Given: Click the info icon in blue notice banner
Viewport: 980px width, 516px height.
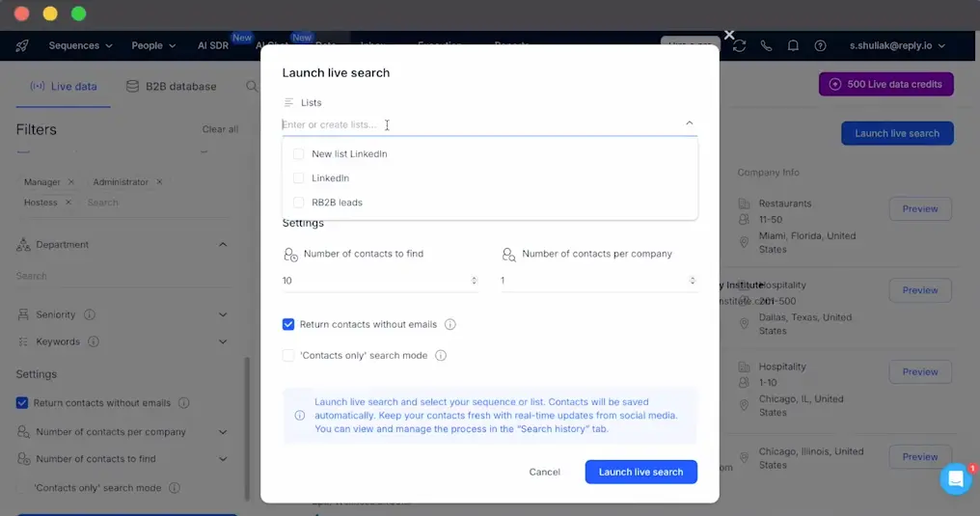Looking at the screenshot, I should point(299,416).
